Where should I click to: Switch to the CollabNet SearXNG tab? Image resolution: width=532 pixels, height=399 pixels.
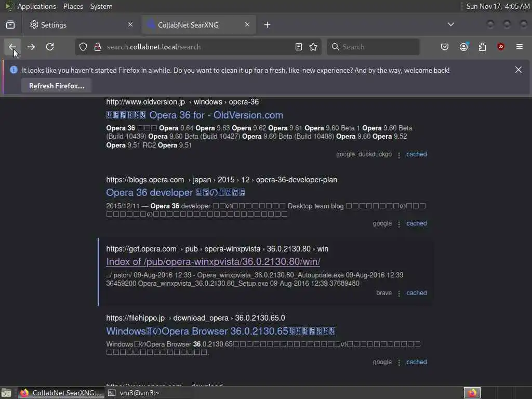point(198,25)
